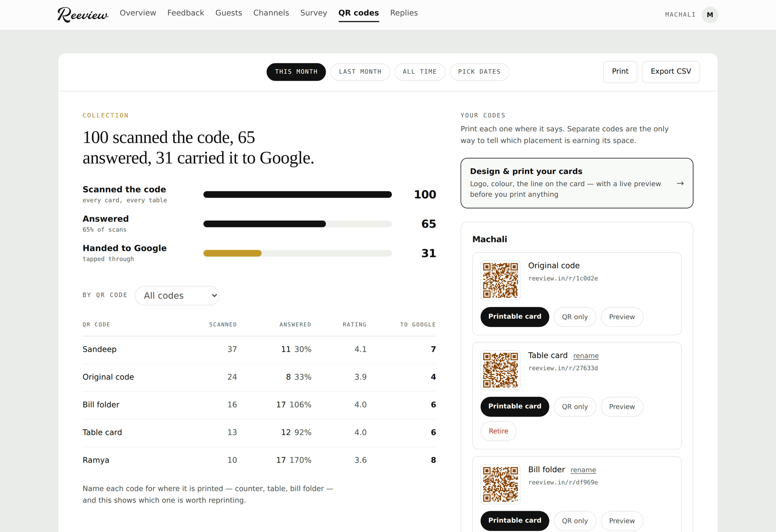Screen dimensions: 776x532
Task: Click the Machali codes heading
Action: click(x=490, y=240)
